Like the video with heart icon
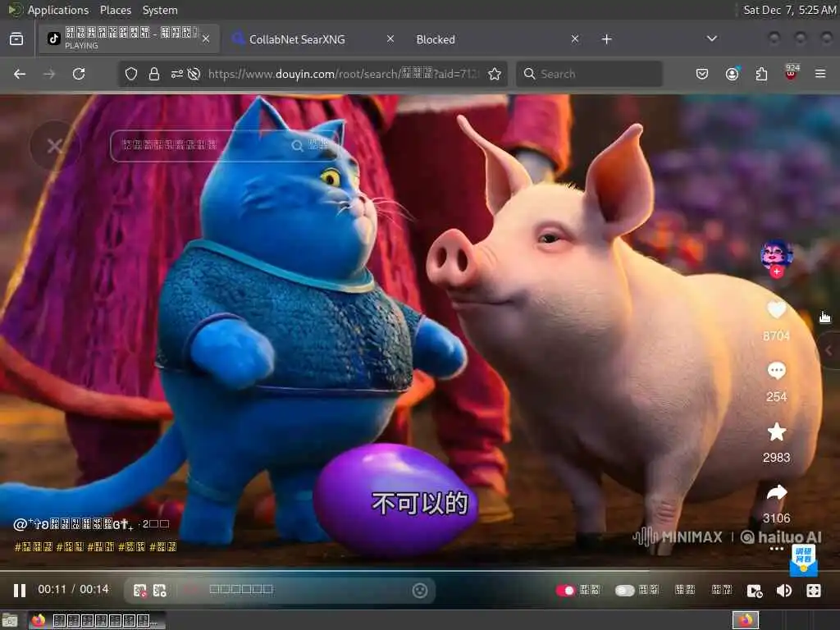840x630 pixels. (x=776, y=309)
